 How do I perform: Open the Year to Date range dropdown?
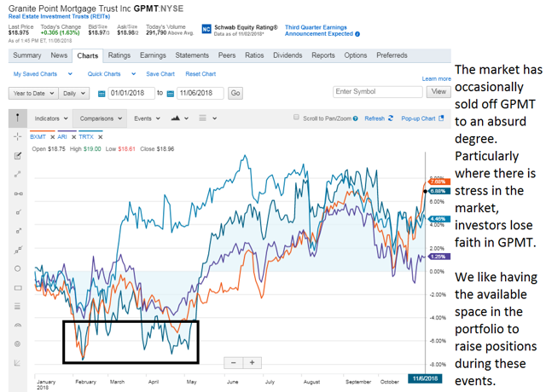click(33, 93)
